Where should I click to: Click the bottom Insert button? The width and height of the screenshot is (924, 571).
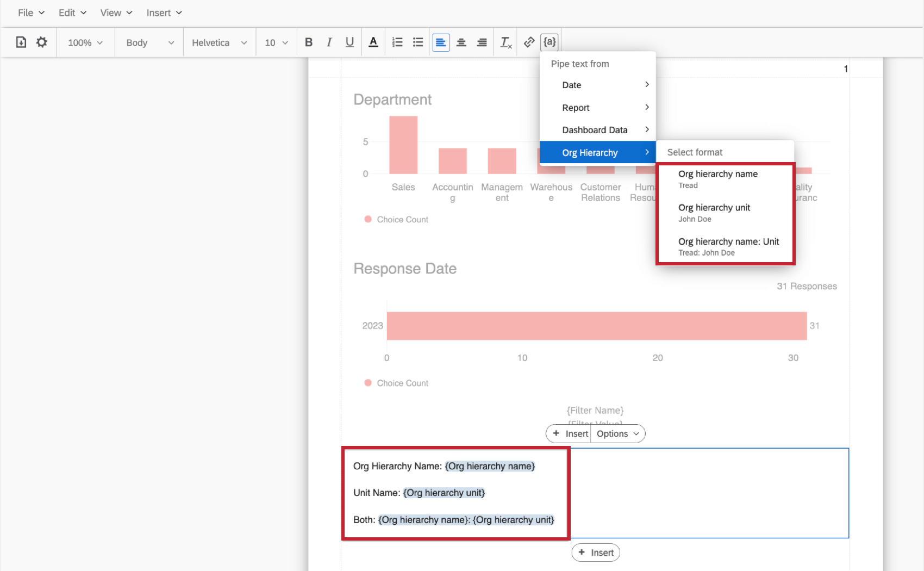click(x=596, y=552)
